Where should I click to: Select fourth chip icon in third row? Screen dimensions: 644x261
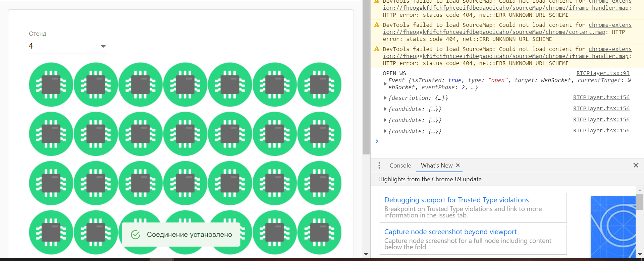(x=185, y=183)
